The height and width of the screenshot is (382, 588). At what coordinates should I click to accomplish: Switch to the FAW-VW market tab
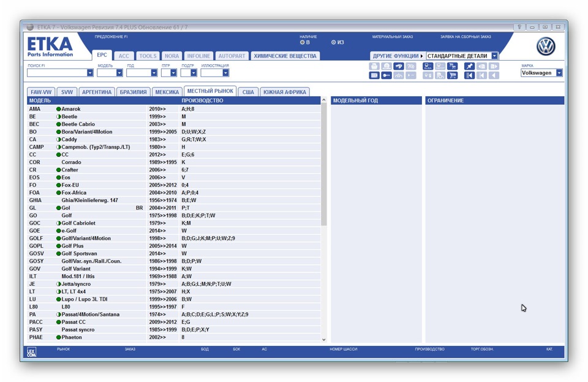click(x=41, y=92)
